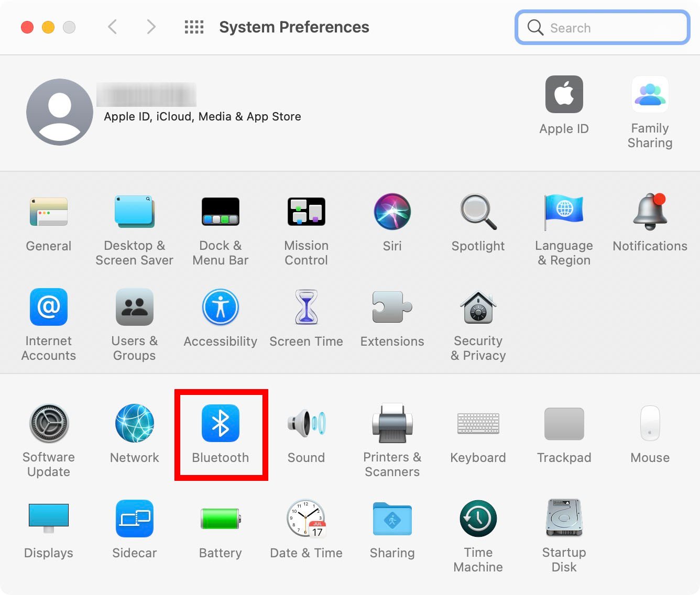This screenshot has width=700, height=595.
Task: Open the Siri preference pane
Action: coord(392,212)
